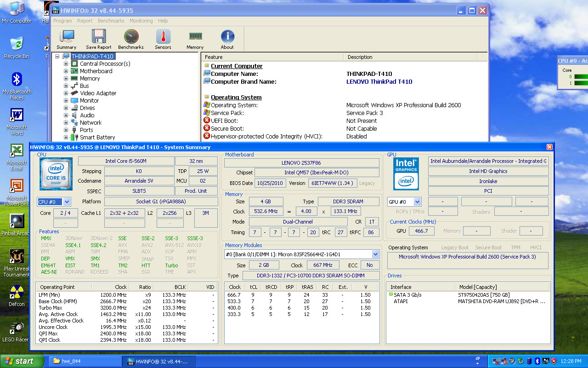Expand the Memory tree node
Viewport: 588px width, 368px height.
[x=66, y=79]
